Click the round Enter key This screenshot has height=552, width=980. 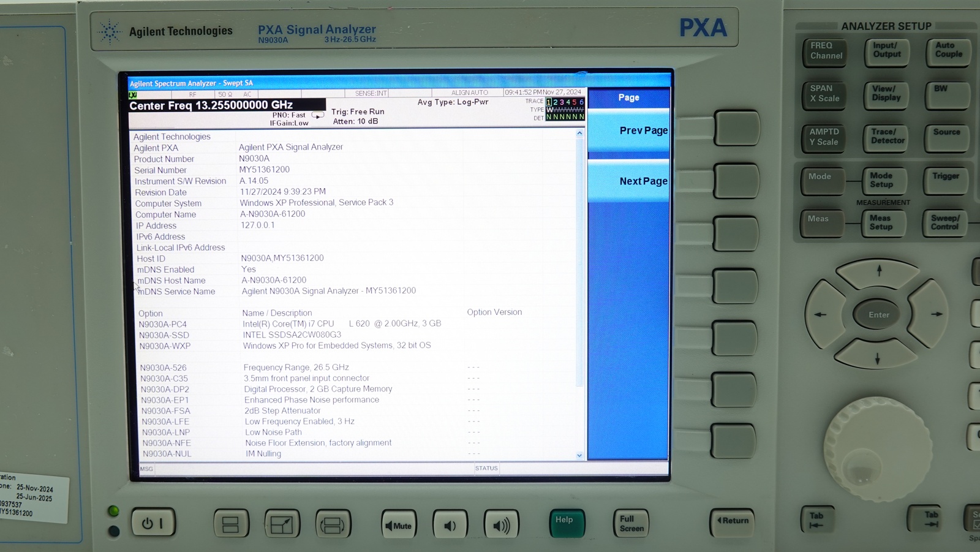pyautogui.click(x=879, y=314)
